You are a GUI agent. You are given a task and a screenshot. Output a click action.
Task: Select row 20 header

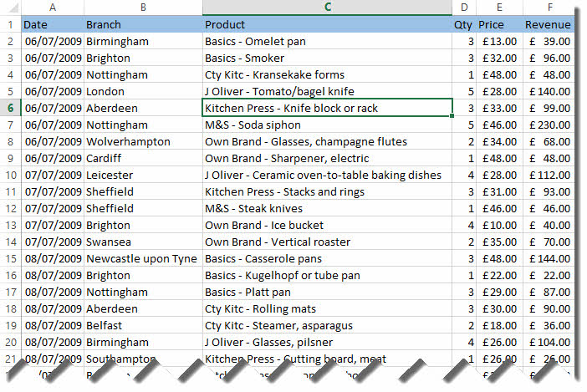pos(11,342)
